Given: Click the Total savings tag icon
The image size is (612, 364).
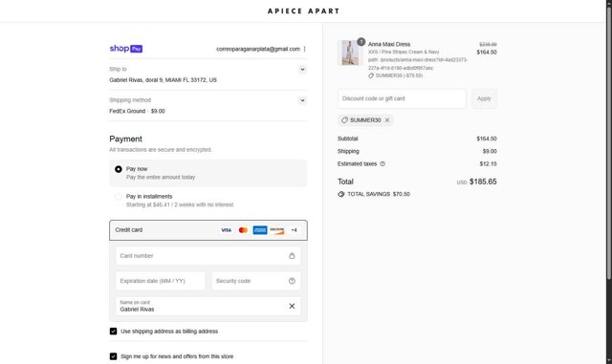Looking at the screenshot, I should (x=341, y=194).
